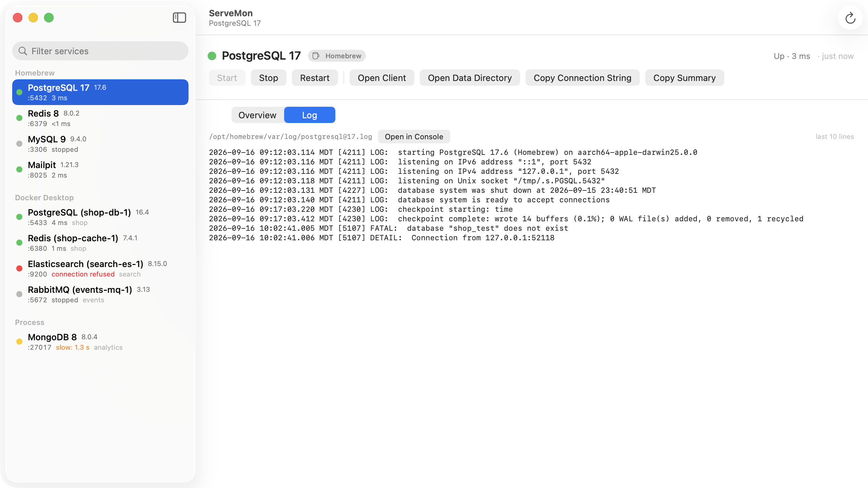Click the DETAIL Connection from 127.0.0.1 line

[x=382, y=238]
